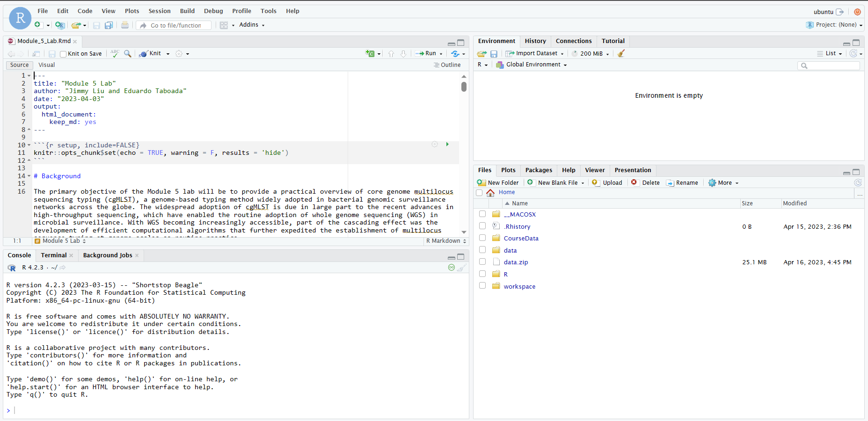The image size is (868, 421).
Task: Switch to the History tab
Action: click(x=535, y=41)
